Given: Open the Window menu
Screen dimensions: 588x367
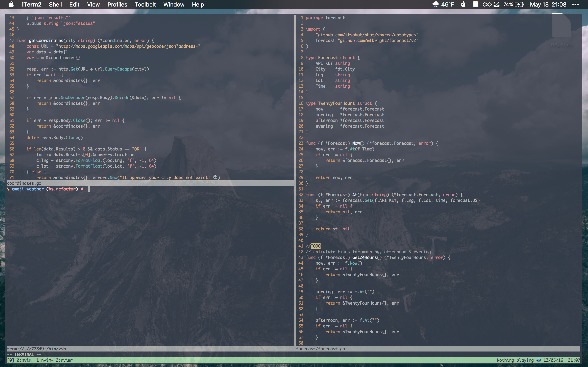Looking at the screenshot, I should point(174,4).
